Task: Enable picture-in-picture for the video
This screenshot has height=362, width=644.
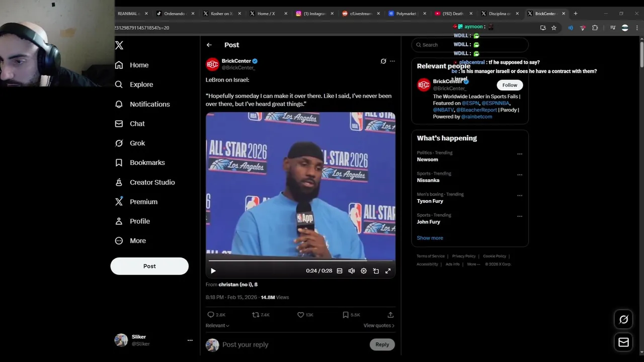Action: (376, 271)
